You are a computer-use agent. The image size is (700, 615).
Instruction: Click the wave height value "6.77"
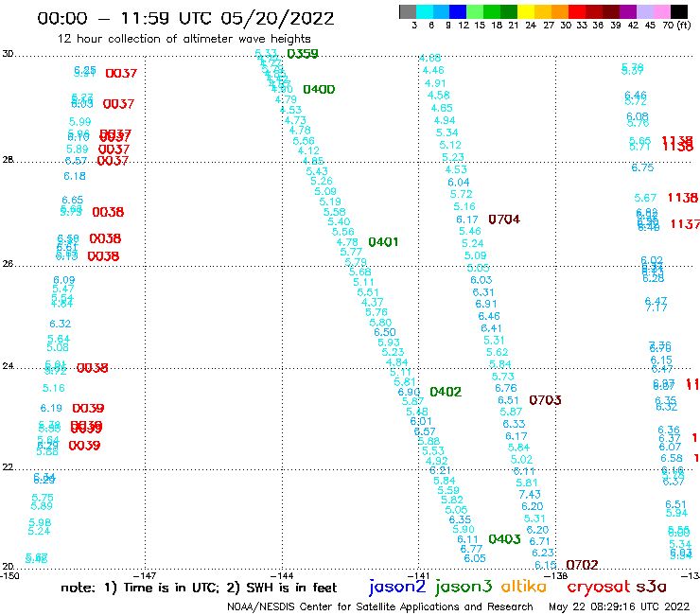pos(471,549)
